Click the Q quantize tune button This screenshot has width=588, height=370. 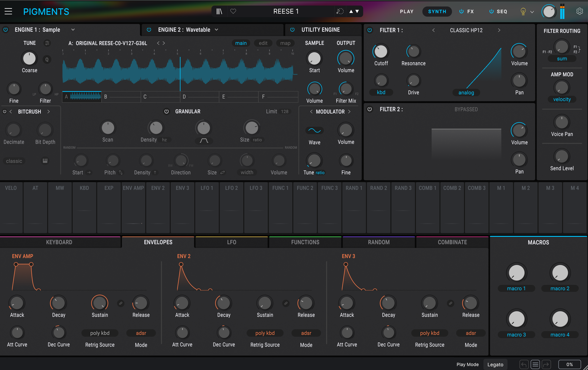pyautogui.click(x=47, y=59)
